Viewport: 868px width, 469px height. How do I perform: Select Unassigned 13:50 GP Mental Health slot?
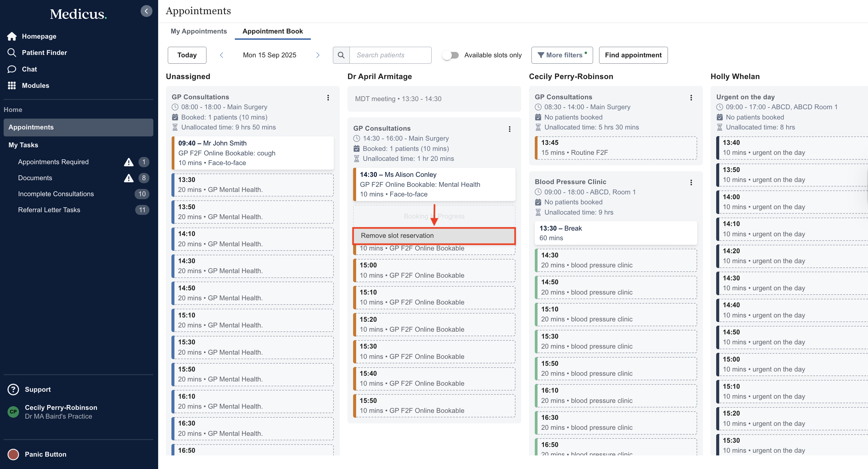[x=252, y=212]
